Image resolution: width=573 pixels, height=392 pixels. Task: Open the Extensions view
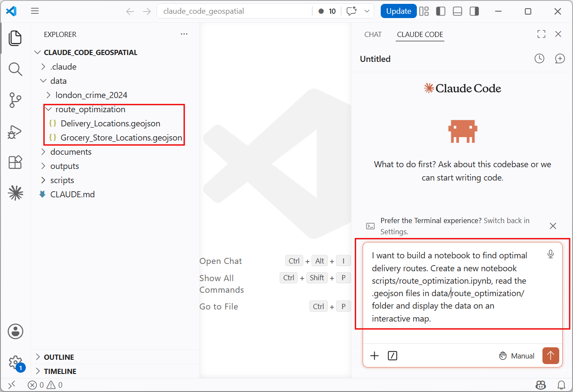15,162
